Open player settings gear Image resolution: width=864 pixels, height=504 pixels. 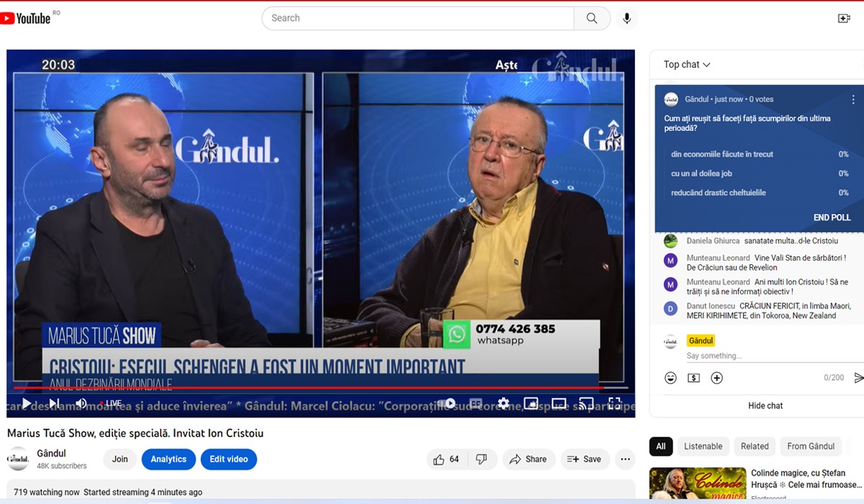click(x=503, y=403)
